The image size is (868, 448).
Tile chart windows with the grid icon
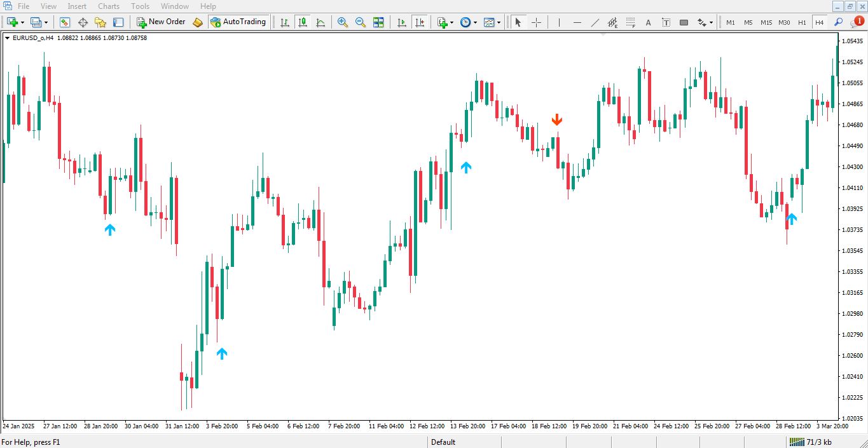coord(378,22)
